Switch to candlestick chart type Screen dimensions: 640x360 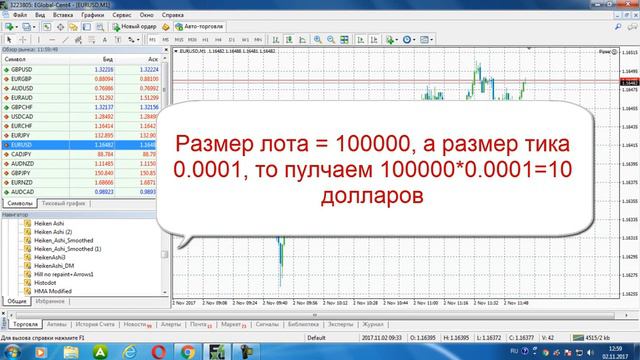click(289, 40)
